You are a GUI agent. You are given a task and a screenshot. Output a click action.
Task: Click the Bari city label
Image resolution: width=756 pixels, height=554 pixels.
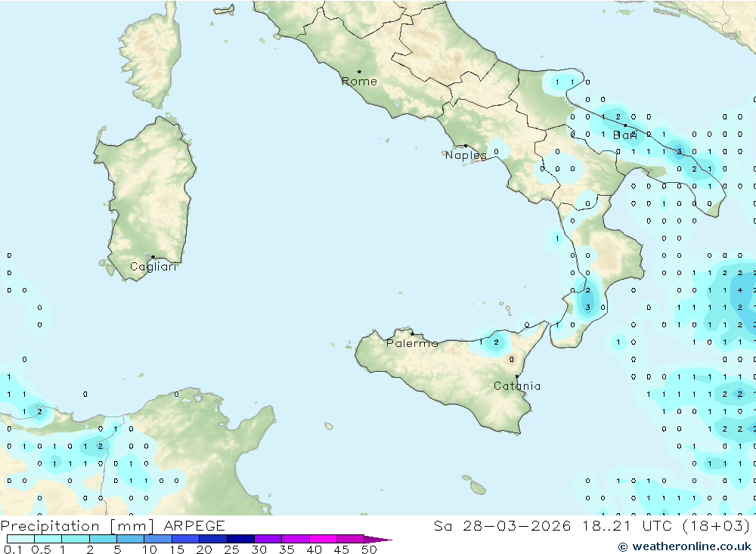point(625,135)
